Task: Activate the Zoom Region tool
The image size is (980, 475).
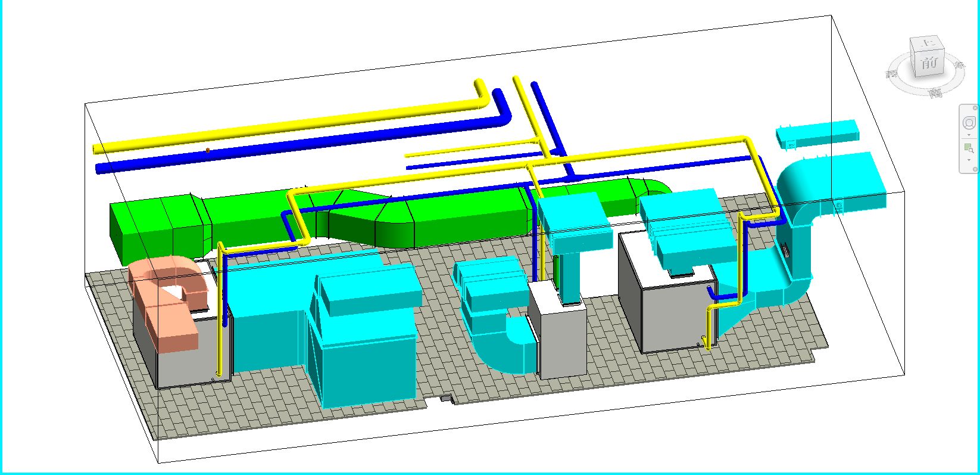Action: [969, 148]
